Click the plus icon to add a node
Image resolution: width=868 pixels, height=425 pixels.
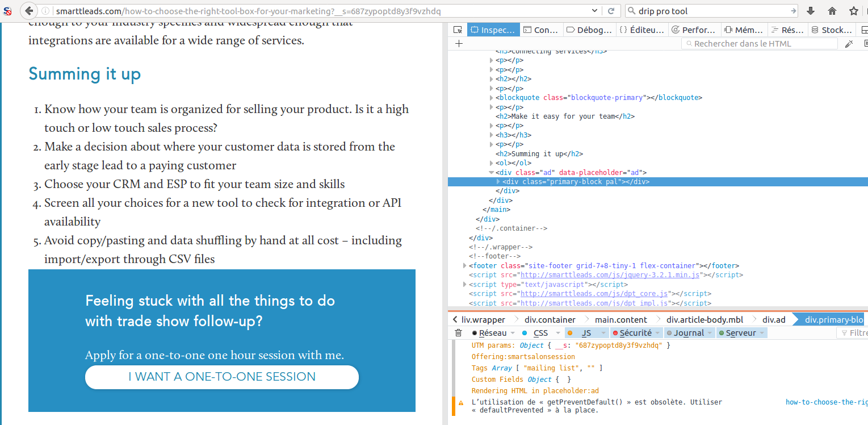click(459, 44)
